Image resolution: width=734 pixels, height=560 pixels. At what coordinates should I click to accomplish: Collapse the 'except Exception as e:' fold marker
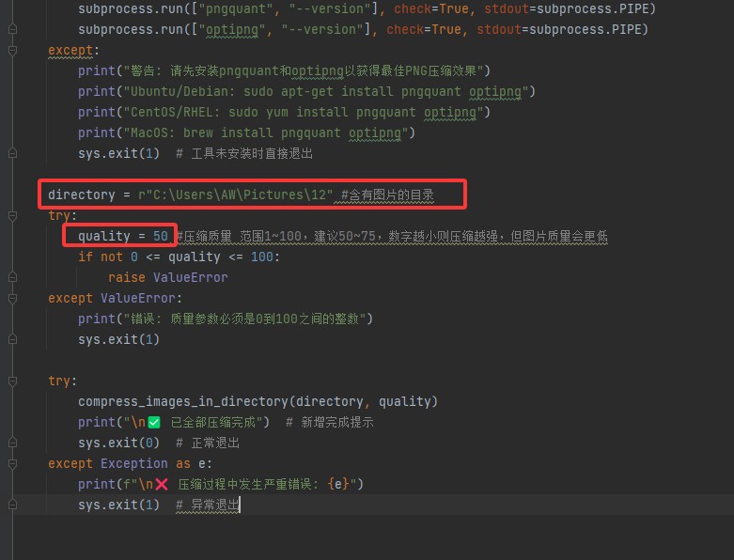[12, 463]
